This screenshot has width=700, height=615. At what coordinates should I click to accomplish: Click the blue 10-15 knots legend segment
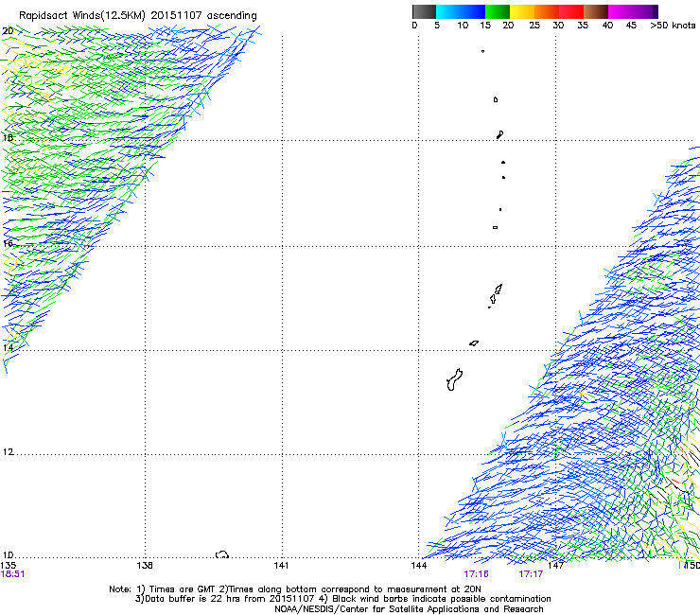tap(473, 11)
